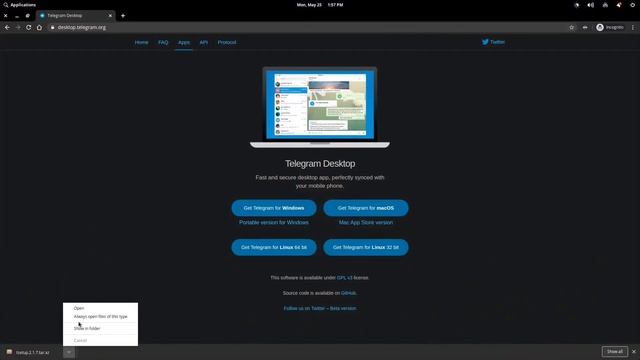
Task: Open the GPL v3 license link
Action: point(344,278)
